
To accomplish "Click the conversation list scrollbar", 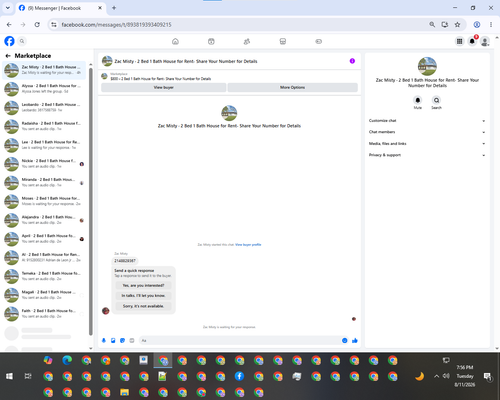I will 91,202.
